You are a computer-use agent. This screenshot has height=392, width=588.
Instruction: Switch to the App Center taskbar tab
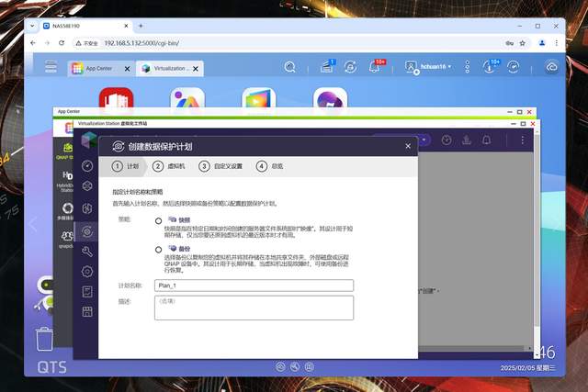[x=98, y=69]
